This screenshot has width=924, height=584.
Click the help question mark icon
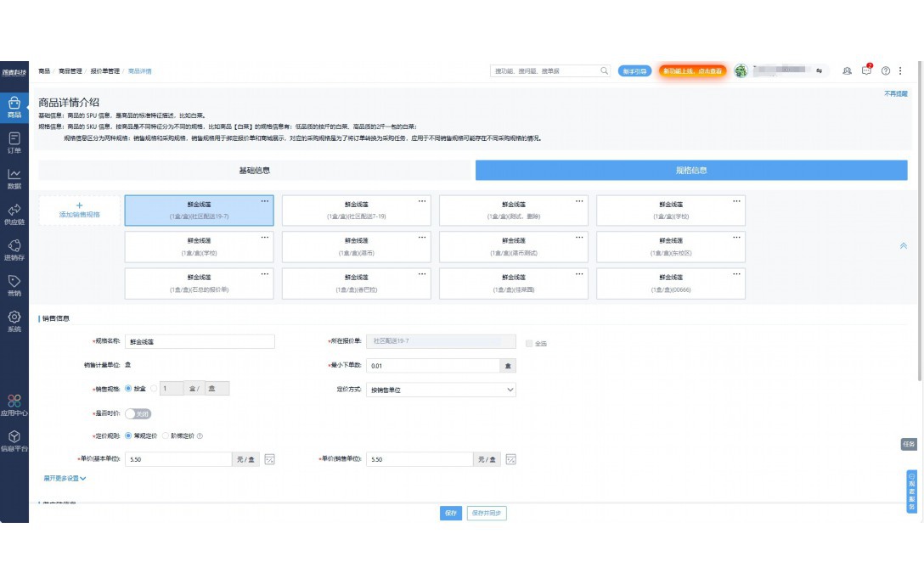click(886, 71)
